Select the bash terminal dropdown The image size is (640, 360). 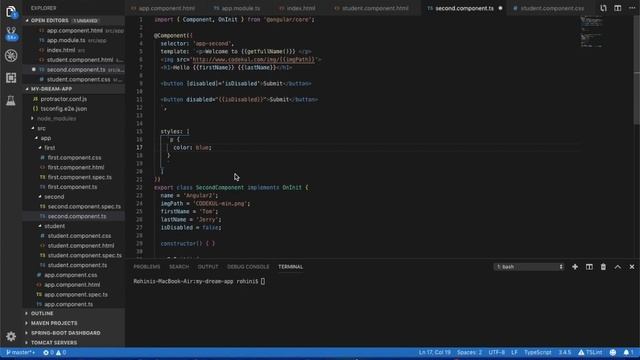tap(529, 267)
